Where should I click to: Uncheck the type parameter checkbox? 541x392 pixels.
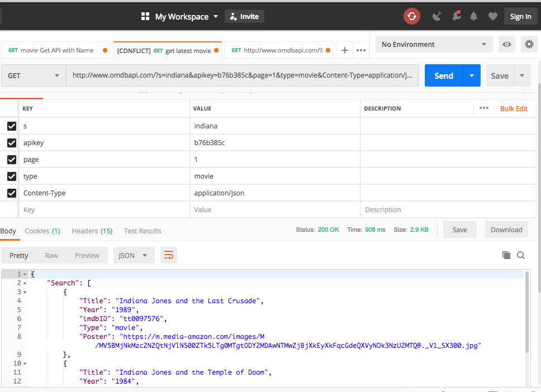click(x=12, y=176)
